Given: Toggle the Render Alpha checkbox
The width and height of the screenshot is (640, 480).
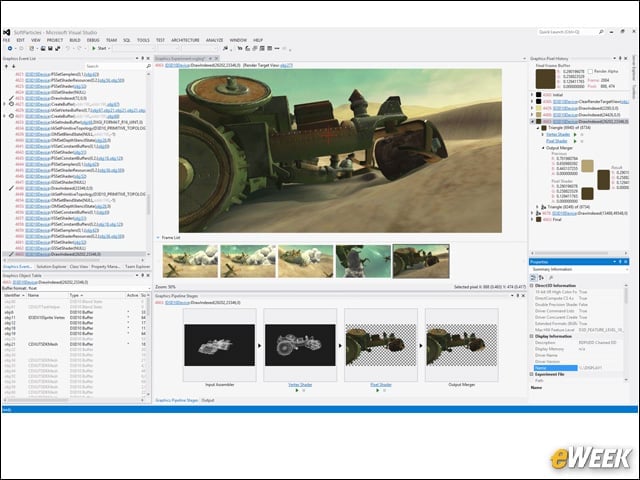Looking at the screenshot, I should (590, 71).
